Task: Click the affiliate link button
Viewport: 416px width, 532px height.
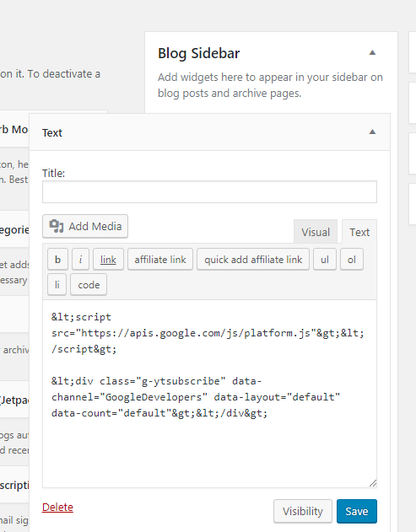Action: (x=160, y=260)
